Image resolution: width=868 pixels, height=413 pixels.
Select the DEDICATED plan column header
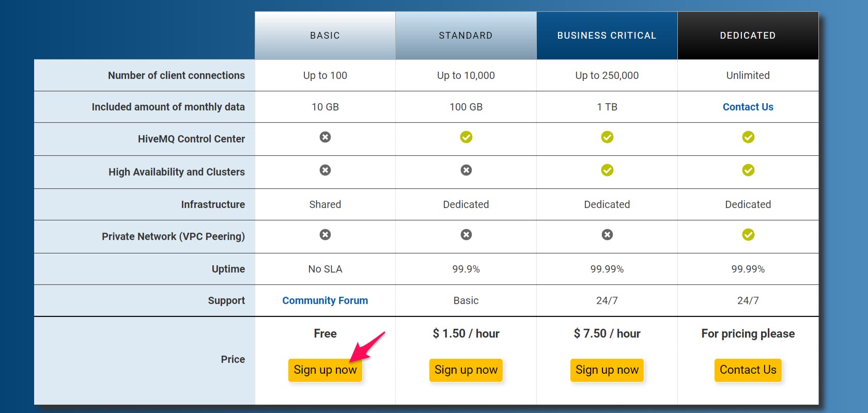(x=748, y=36)
